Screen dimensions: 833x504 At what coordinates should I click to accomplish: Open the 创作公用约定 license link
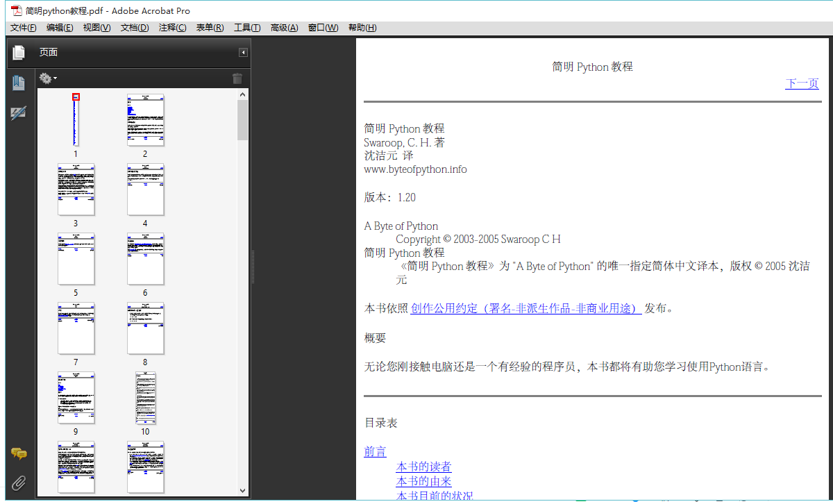[526, 308]
